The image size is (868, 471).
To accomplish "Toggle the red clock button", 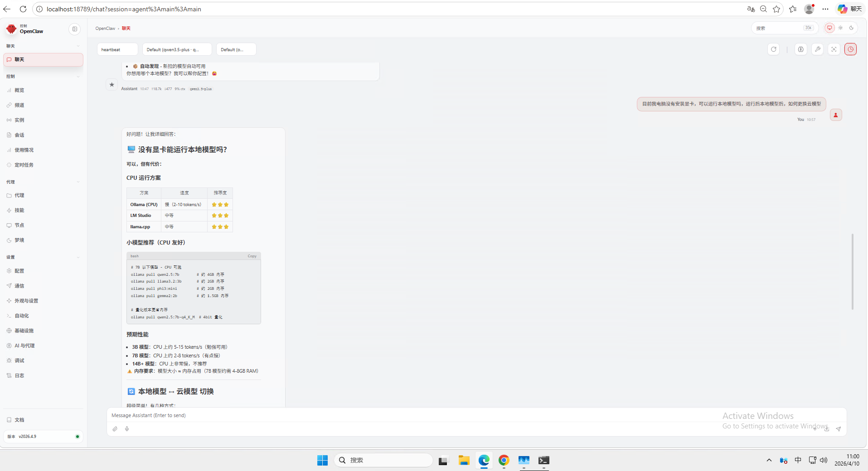I will [851, 49].
